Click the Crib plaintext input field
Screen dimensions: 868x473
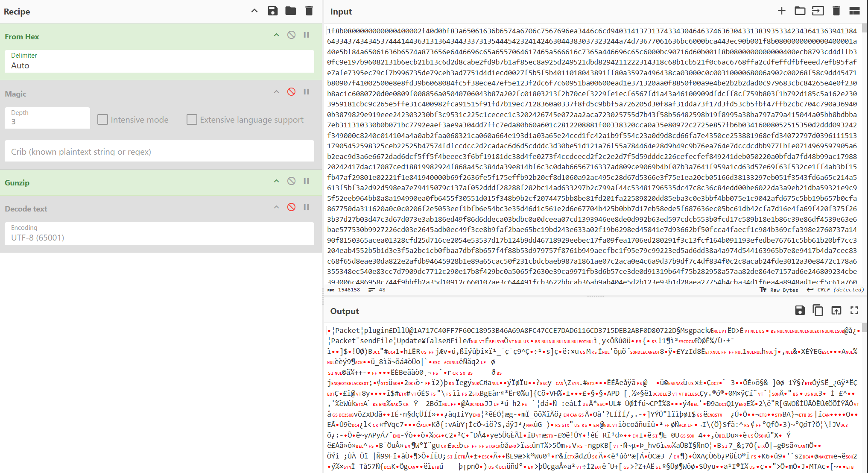(x=159, y=152)
